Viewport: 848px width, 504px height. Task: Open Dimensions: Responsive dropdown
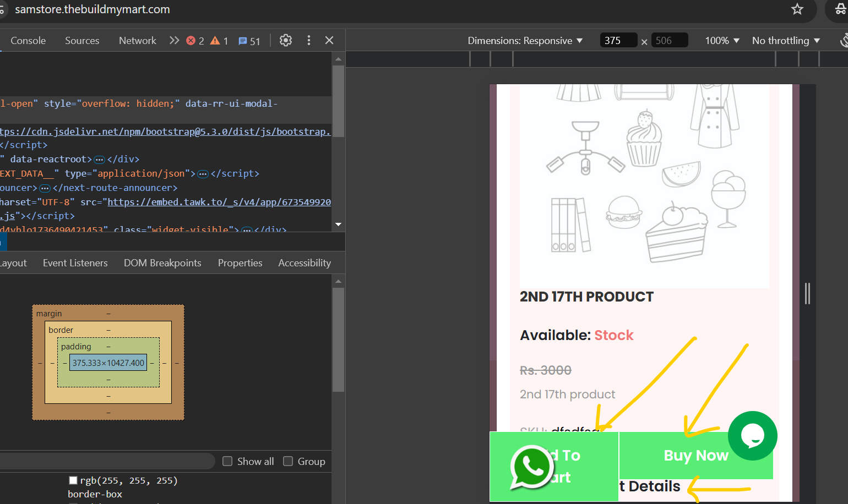click(x=525, y=41)
